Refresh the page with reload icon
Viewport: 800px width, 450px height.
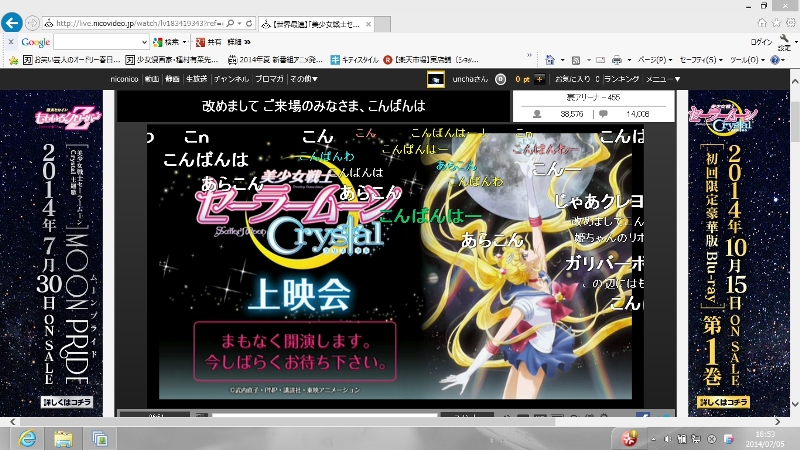click(249, 23)
